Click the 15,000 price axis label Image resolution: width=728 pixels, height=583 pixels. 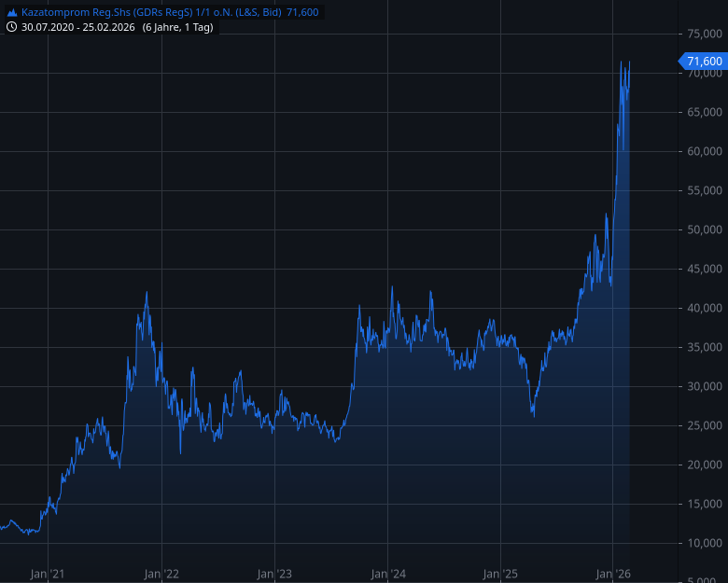coord(705,504)
